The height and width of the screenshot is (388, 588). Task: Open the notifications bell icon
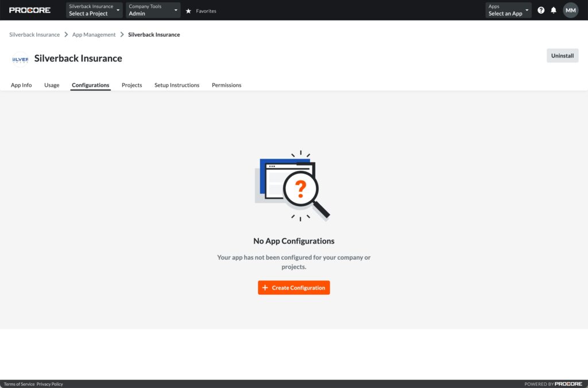pos(554,10)
